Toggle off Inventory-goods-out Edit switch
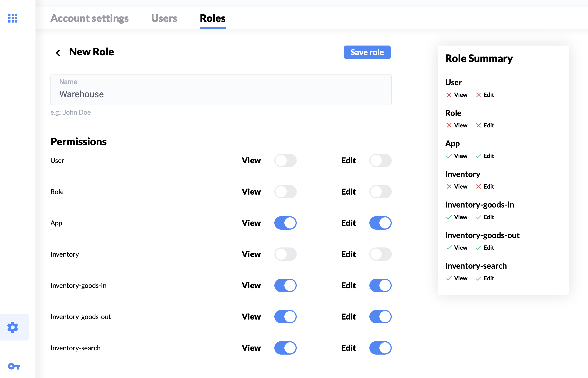588x378 pixels. (380, 317)
